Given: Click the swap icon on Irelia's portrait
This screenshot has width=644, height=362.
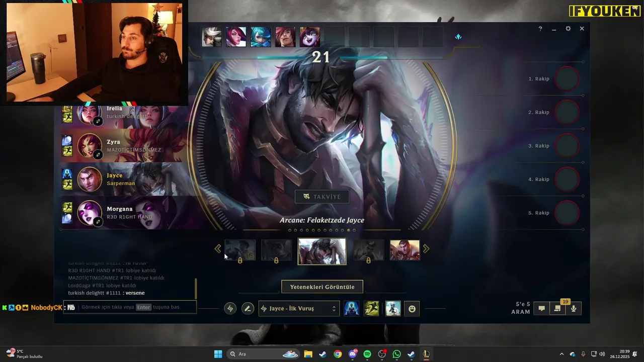Looking at the screenshot, I should (x=98, y=121).
